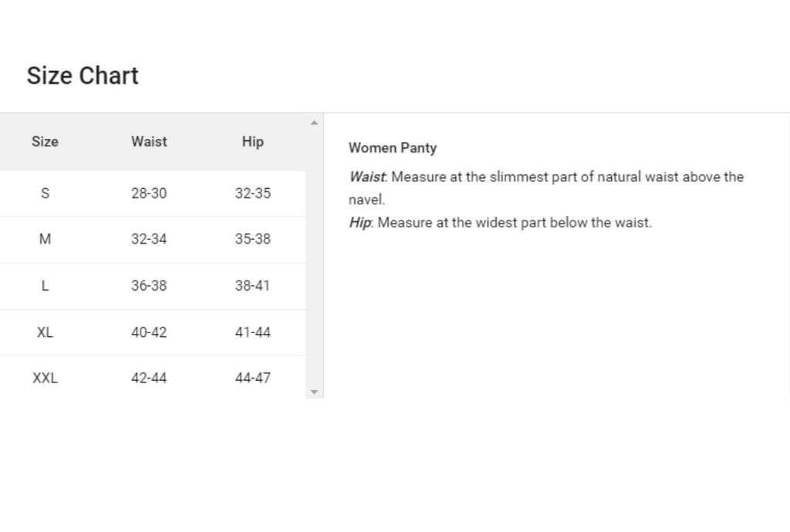
Task: Select waist value 36-38
Action: pyautogui.click(x=149, y=285)
